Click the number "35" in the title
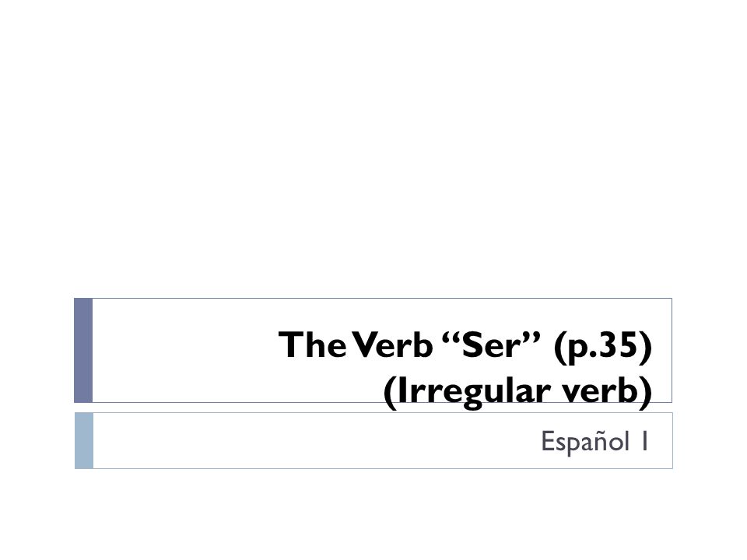 (617, 345)
